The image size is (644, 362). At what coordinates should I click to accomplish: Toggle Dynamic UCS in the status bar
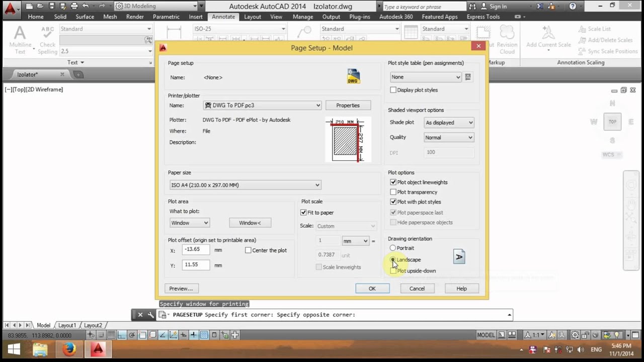pyautogui.click(x=173, y=335)
